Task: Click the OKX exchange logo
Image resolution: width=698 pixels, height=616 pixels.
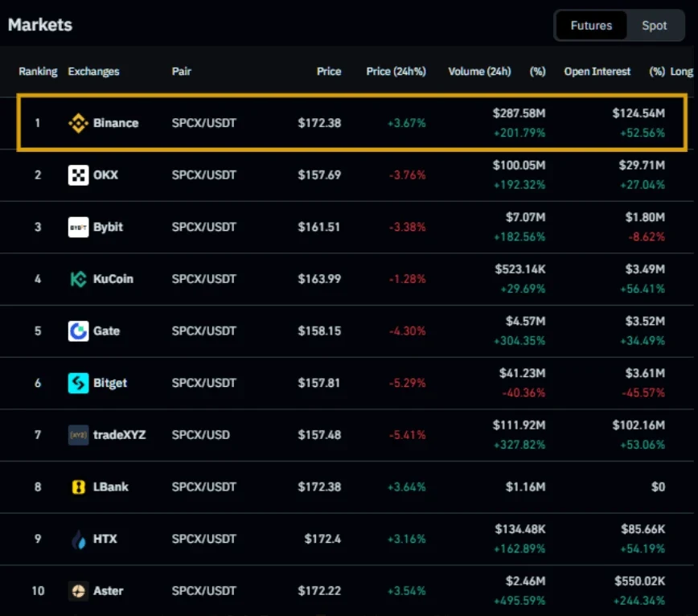Action: point(78,175)
